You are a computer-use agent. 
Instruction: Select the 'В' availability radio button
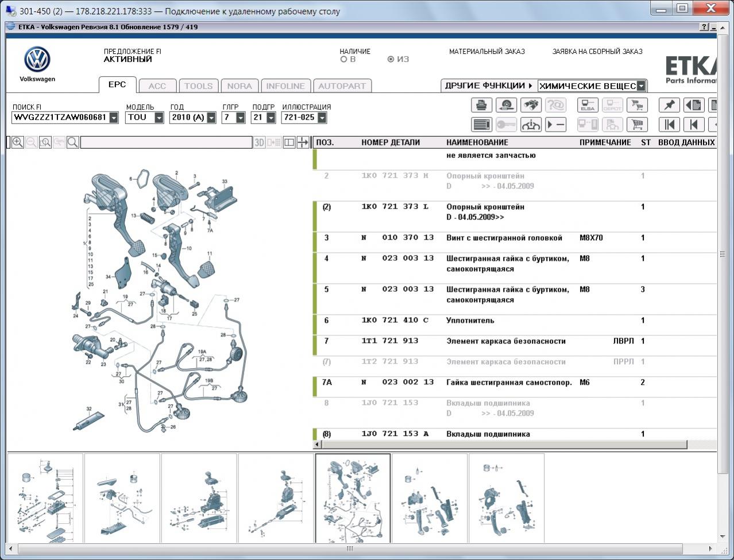[343, 59]
